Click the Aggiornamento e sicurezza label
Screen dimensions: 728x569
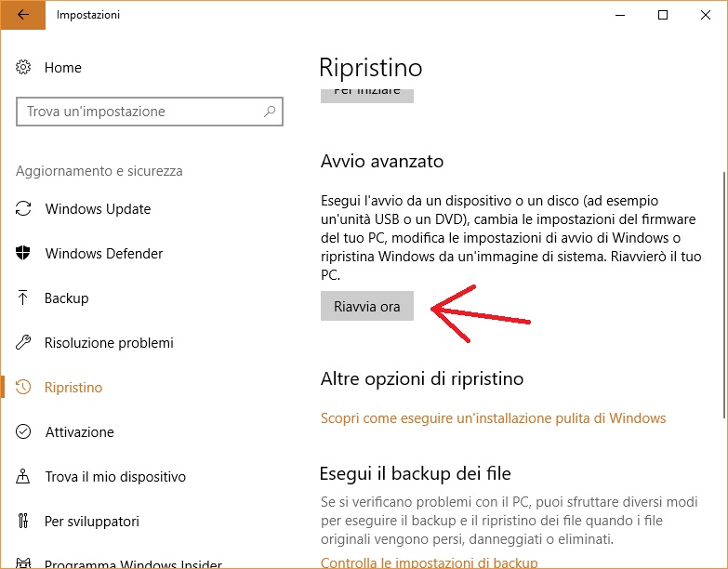click(x=99, y=171)
